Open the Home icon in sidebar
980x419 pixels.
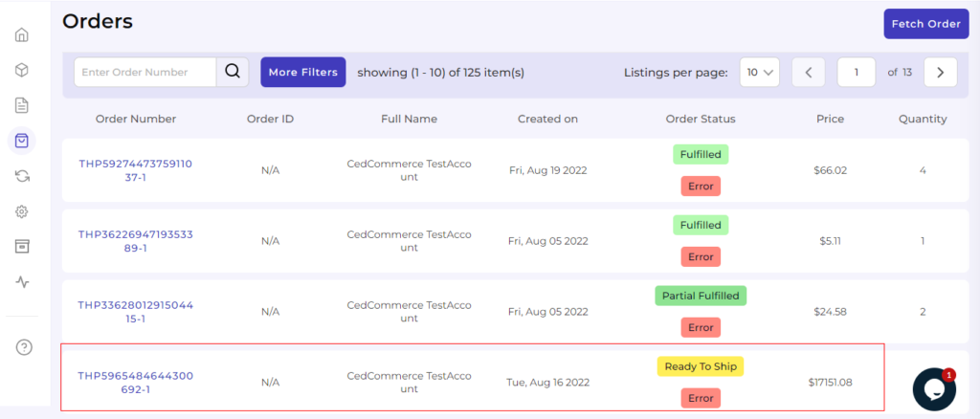tap(21, 35)
